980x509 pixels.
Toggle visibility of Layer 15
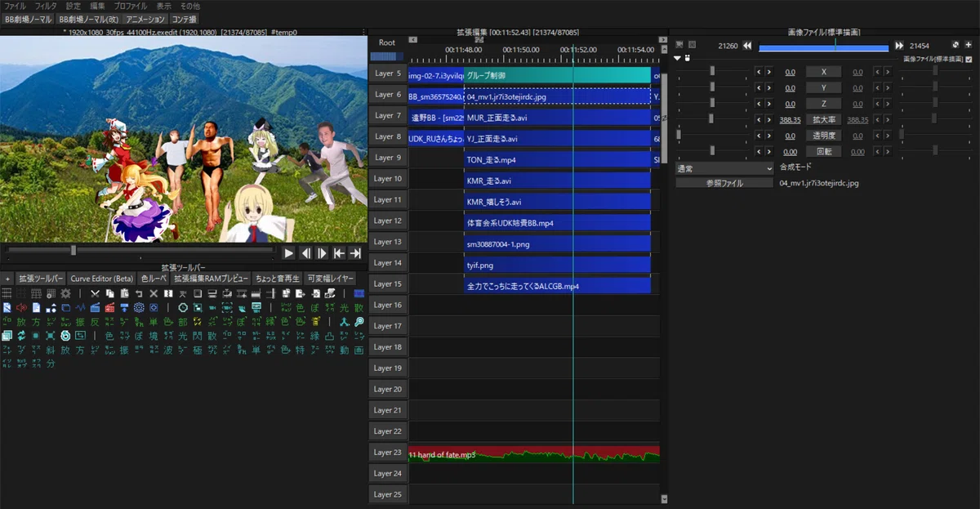[x=388, y=284]
